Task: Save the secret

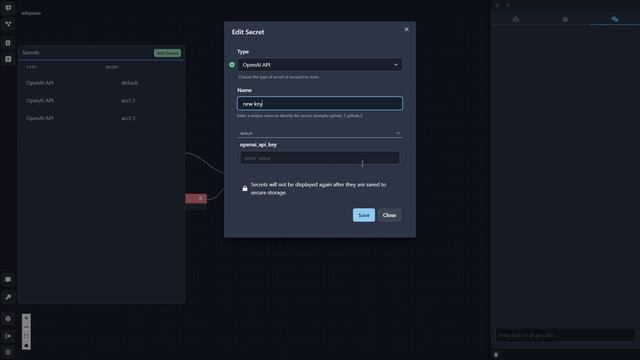Action: pos(364,215)
